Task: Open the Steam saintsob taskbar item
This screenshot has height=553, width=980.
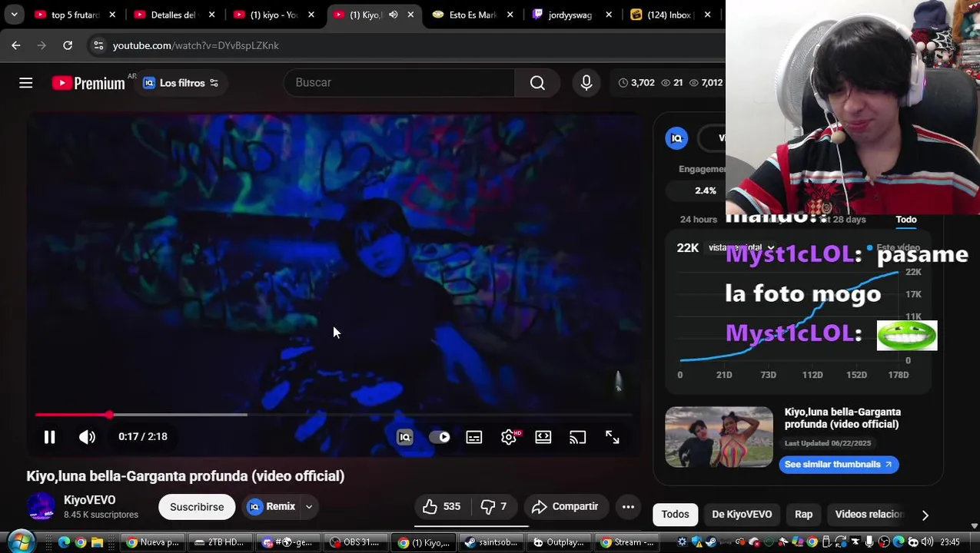Action: tap(492, 542)
